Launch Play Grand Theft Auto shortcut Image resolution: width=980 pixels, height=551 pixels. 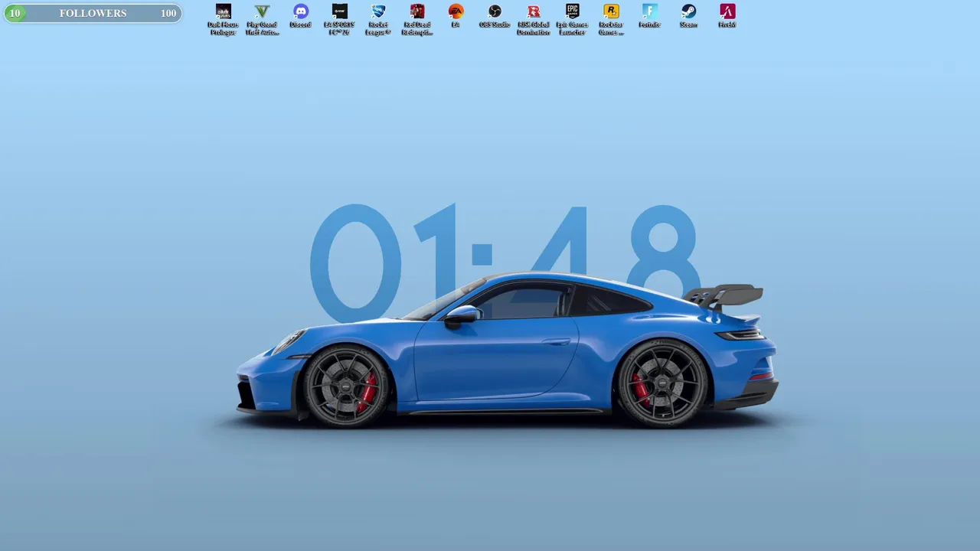(x=262, y=19)
